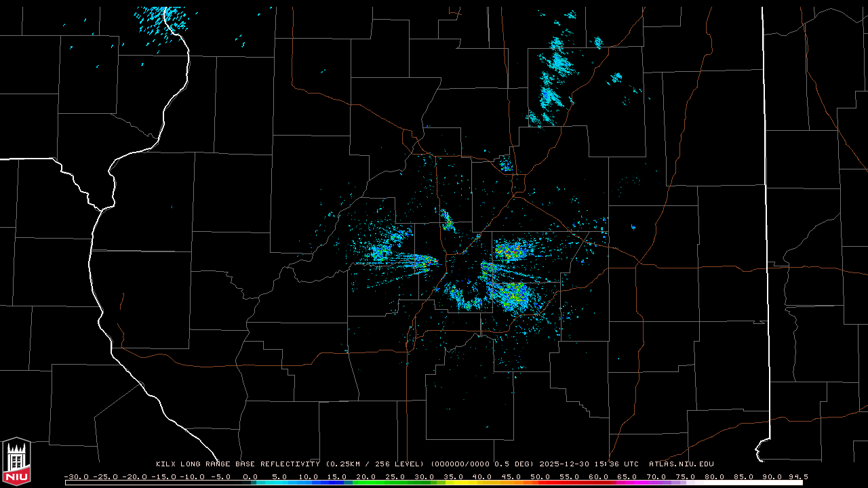Image resolution: width=868 pixels, height=488 pixels.
Task: Click the 2025-12-30 15:36 UTC timestamp
Action: [x=589, y=464]
